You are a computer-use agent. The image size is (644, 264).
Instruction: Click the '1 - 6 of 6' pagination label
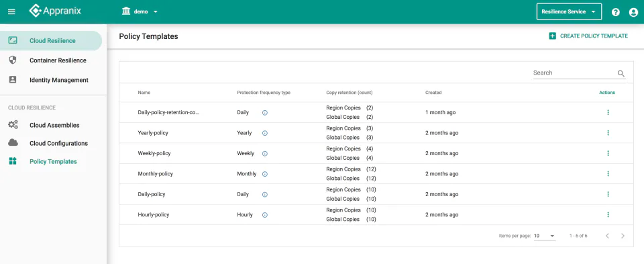(578, 236)
